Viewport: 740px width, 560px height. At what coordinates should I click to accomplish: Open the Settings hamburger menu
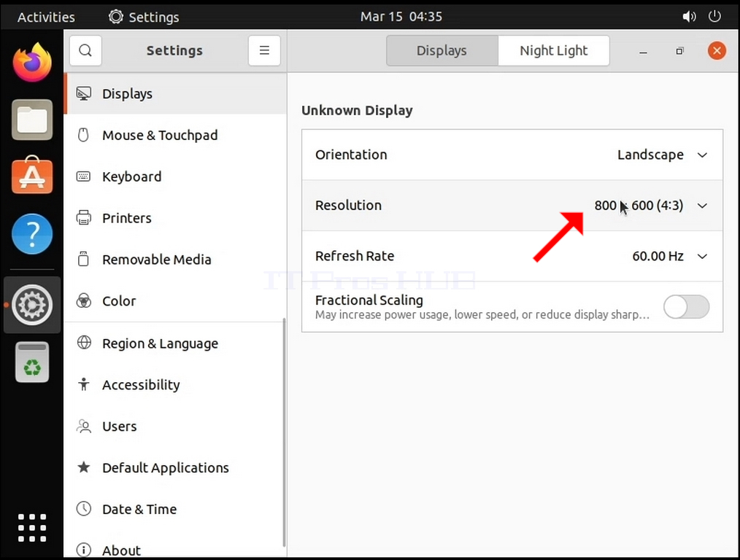pyautogui.click(x=264, y=50)
